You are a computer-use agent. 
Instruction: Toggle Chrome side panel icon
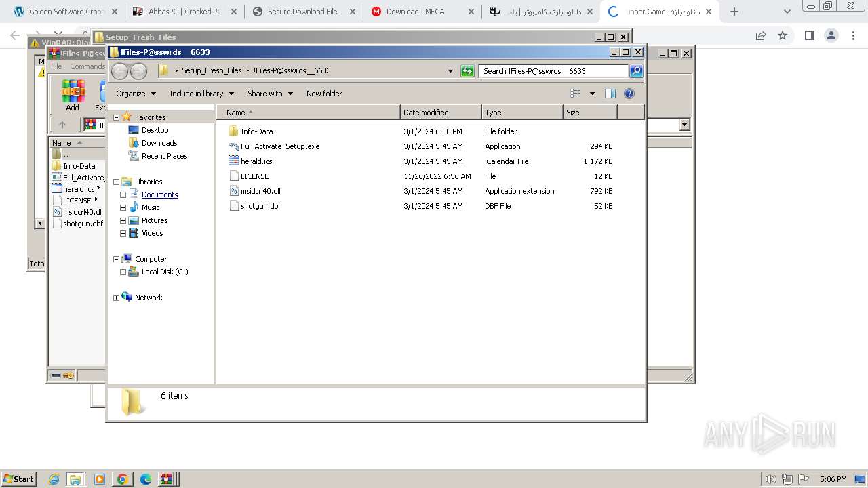[809, 35]
